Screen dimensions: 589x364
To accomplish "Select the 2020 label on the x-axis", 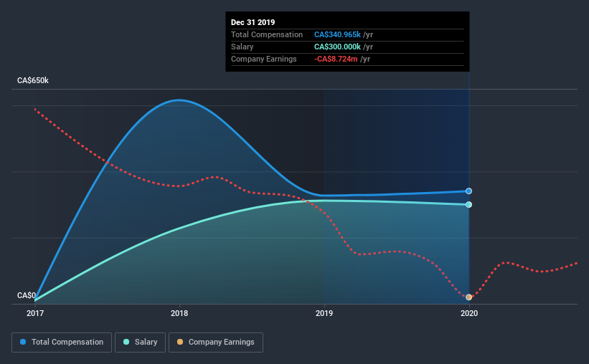I will coord(468,313).
